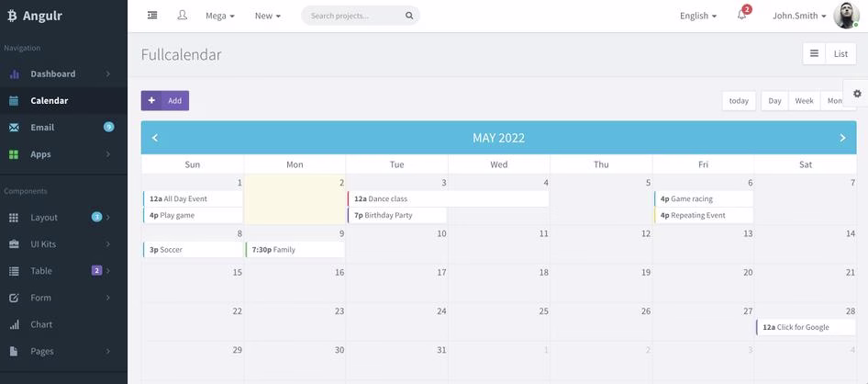Click the Add event button
The image size is (868, 384).
(165, 101)
